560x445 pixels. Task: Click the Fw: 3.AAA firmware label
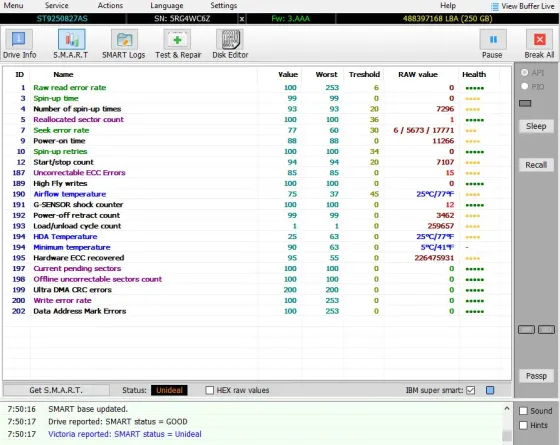click(x=290, y=19)
